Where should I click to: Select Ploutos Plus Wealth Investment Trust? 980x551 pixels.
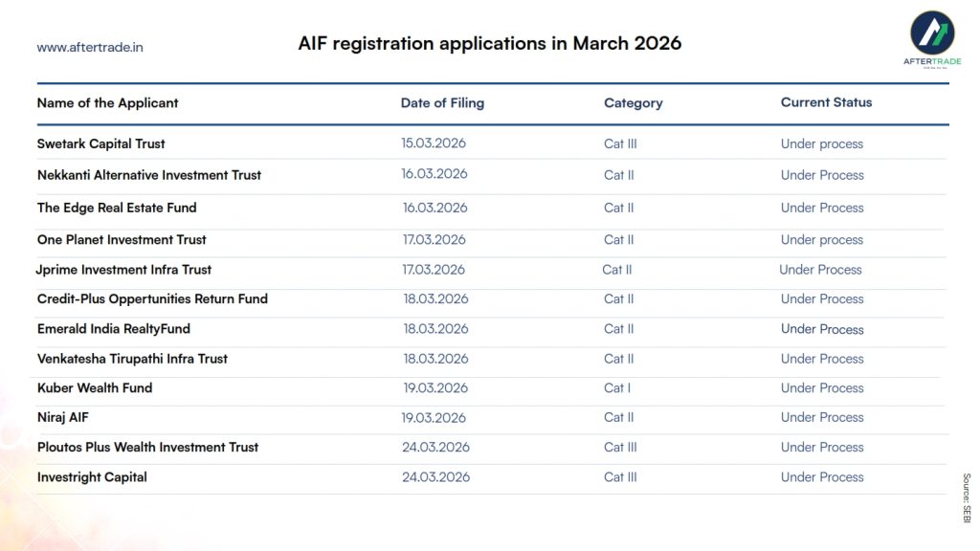pos(147,447)
